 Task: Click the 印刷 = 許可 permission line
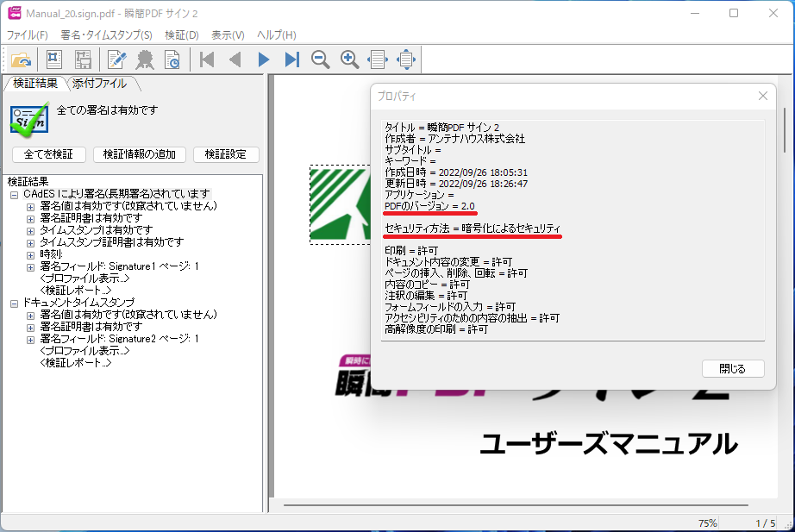411,251
